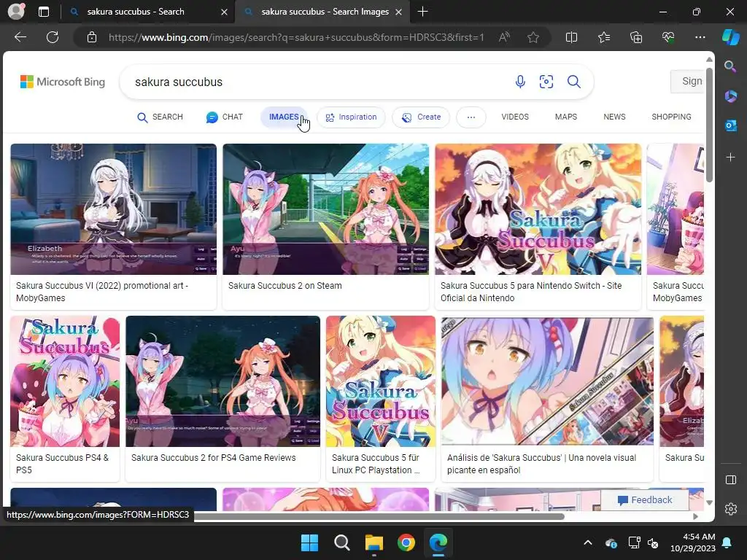Open File Explorer from the taskbar
Viewport: 747px width, 560px height.
374,542
